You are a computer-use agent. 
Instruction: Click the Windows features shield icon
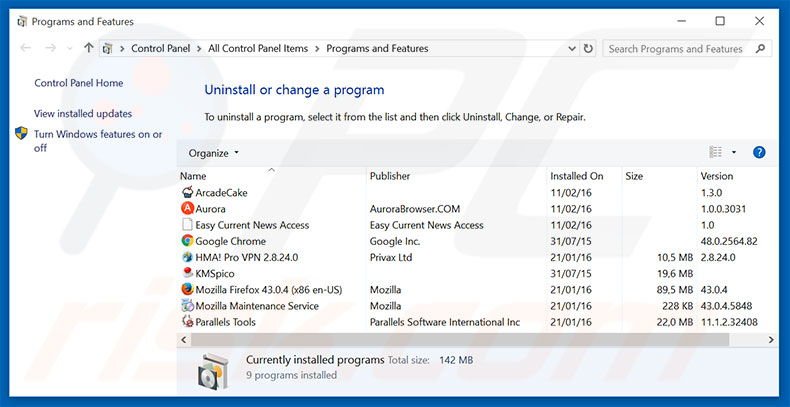tap(21, 133)
